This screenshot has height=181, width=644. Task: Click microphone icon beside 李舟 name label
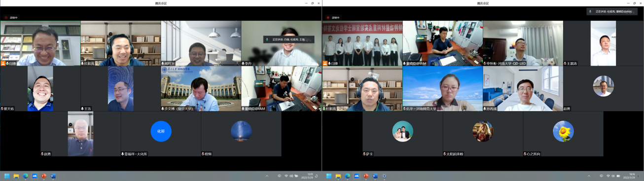(x=244, y=64)
